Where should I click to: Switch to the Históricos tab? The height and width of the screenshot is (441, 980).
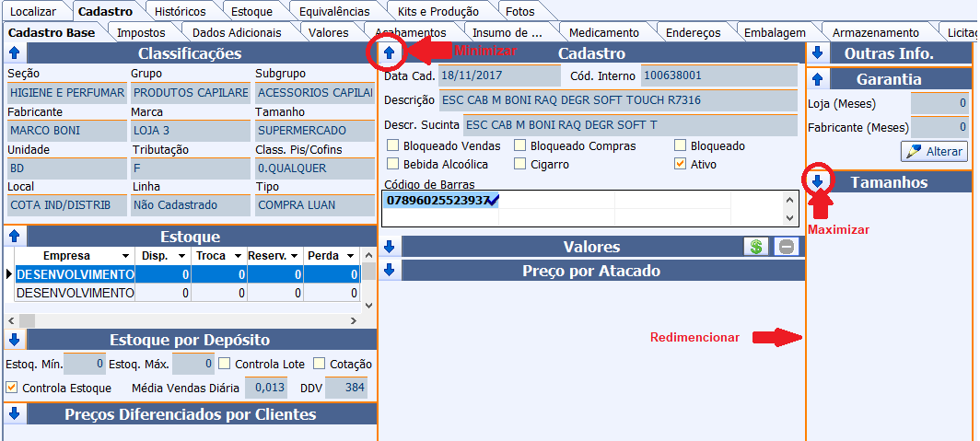click(181, 12)
